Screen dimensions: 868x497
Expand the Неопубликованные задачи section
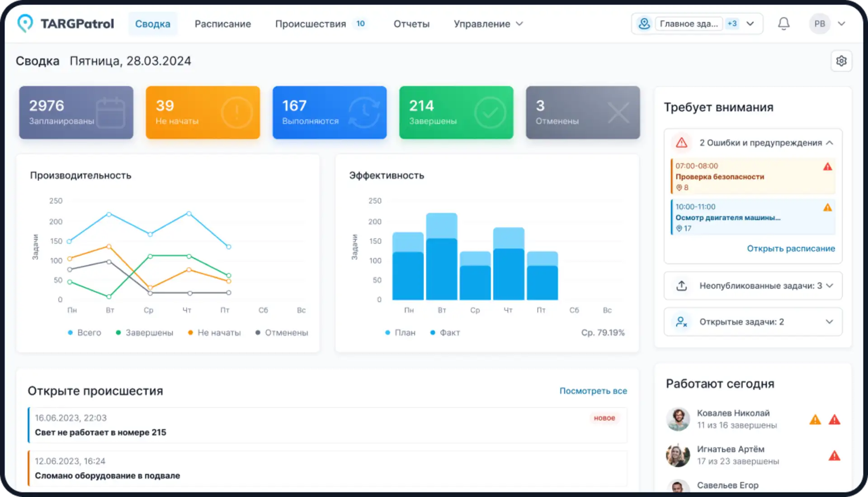tap(830, 286)
